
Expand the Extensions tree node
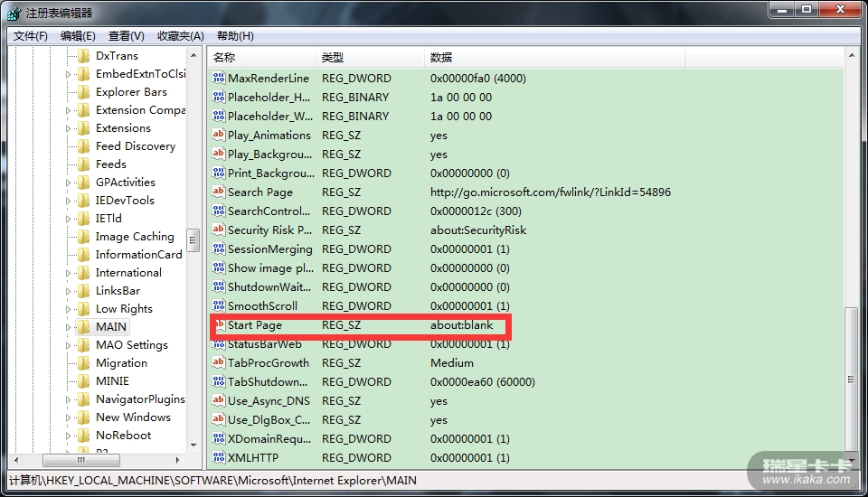(x=68, y=128)
